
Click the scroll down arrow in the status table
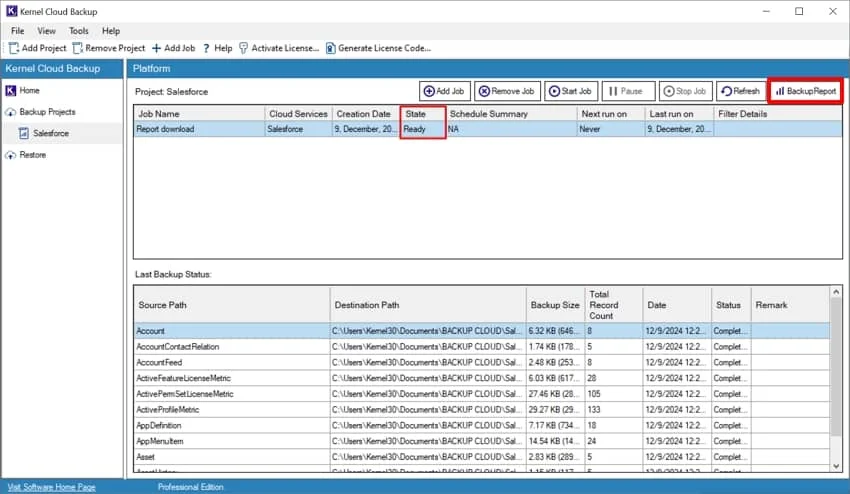coord(836,466)
